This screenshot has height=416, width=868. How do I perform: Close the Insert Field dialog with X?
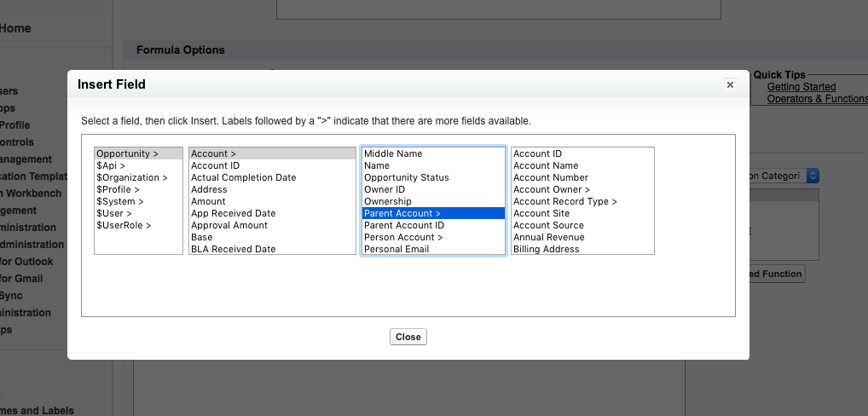coord(730,84)
